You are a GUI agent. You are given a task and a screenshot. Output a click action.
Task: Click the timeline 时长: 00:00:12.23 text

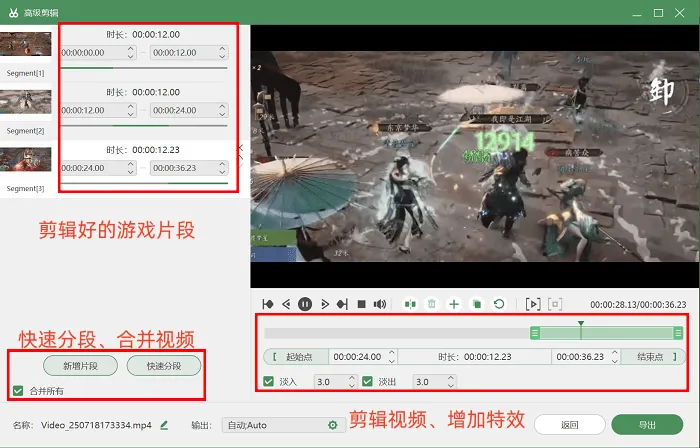coord(475,357)
